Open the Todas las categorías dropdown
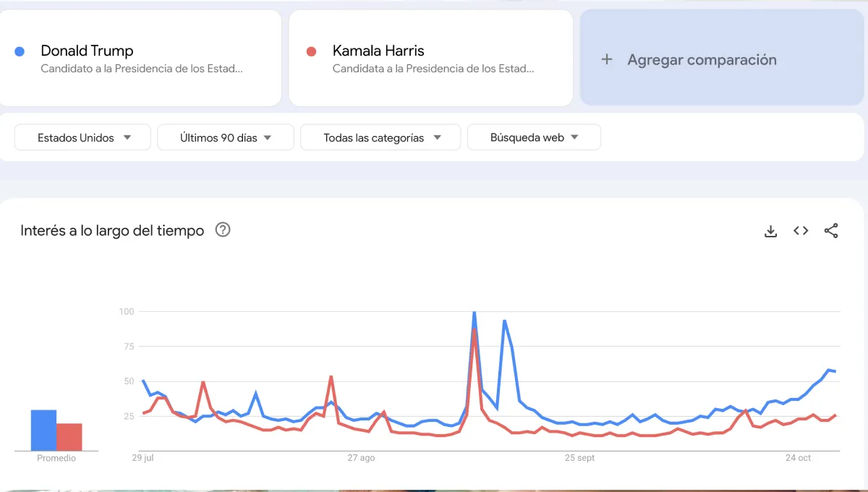Image resolution: width=868 pixels, height=492 pixels. [380, 137]
